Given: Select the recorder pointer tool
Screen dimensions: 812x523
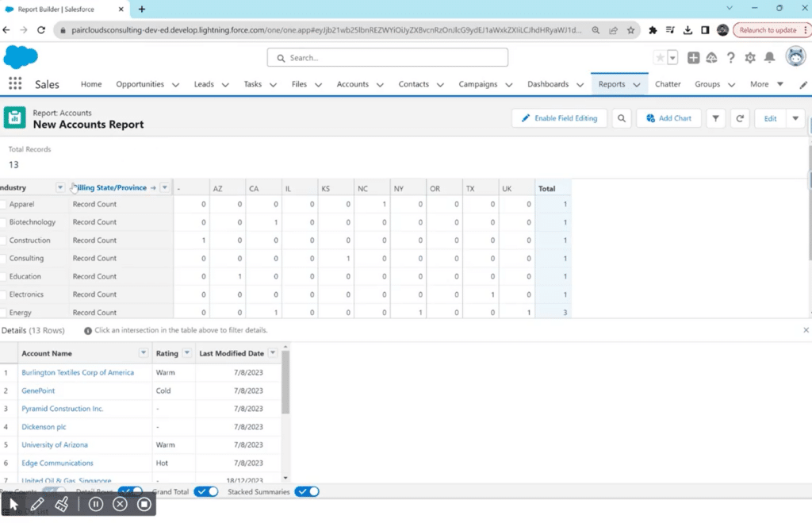Looking at the screenshot, I should tap(14, 504).
